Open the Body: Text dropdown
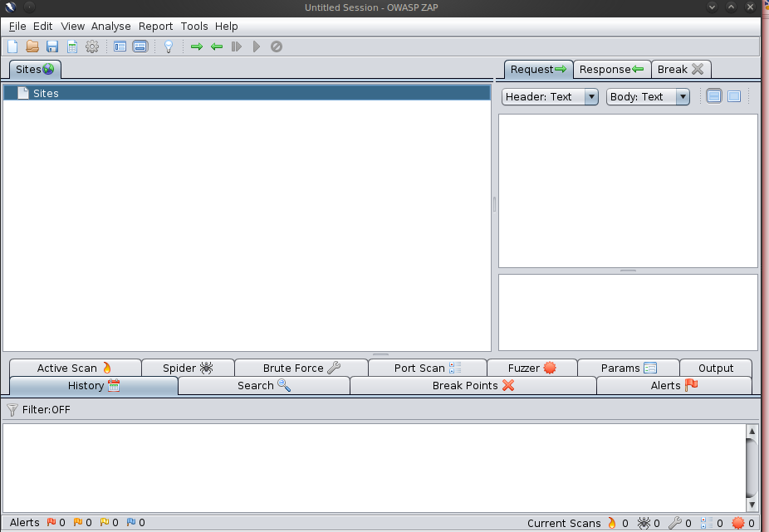 click(x=648, y=96)
